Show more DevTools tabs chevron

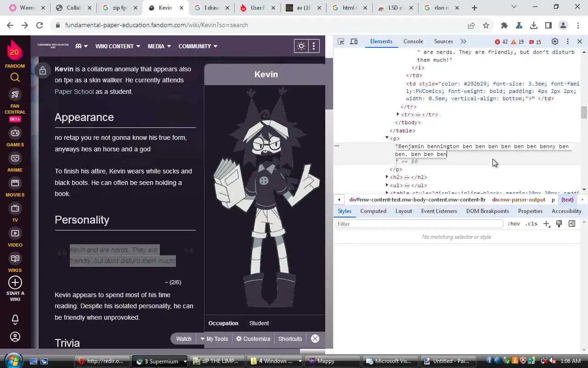[x=464, y=41]
